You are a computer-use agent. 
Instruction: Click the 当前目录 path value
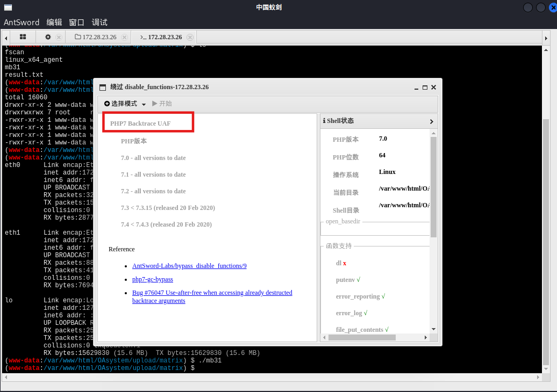pos(404,188)
